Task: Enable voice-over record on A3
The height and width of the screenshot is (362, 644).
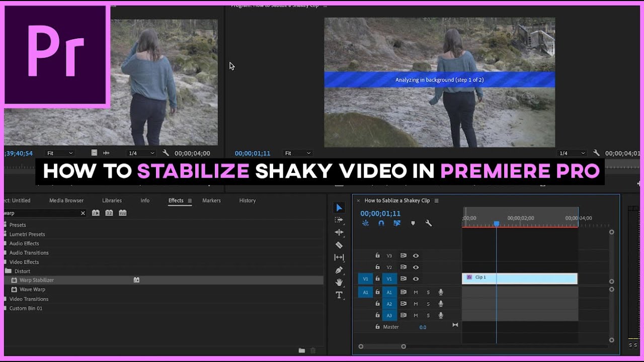Action: [441, 315]
